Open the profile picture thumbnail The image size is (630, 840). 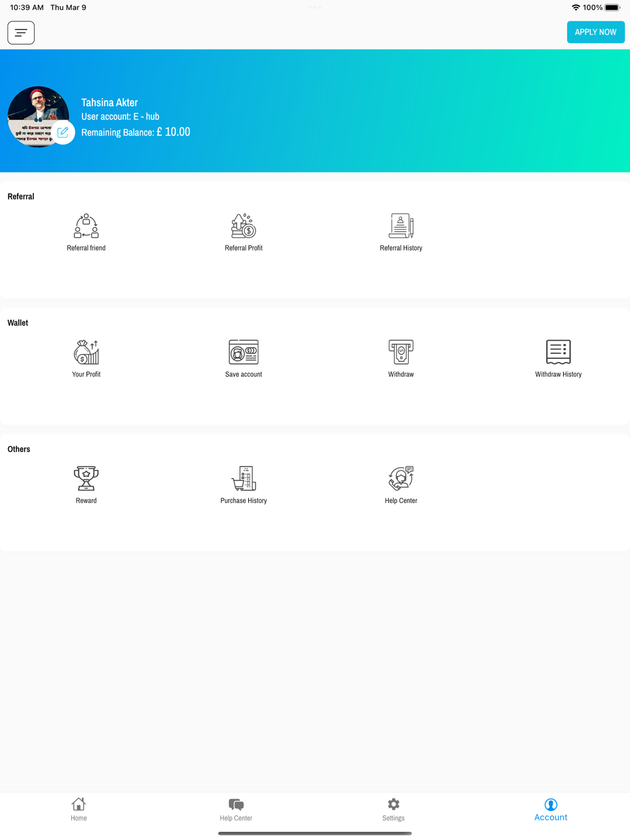click(38, 116)
